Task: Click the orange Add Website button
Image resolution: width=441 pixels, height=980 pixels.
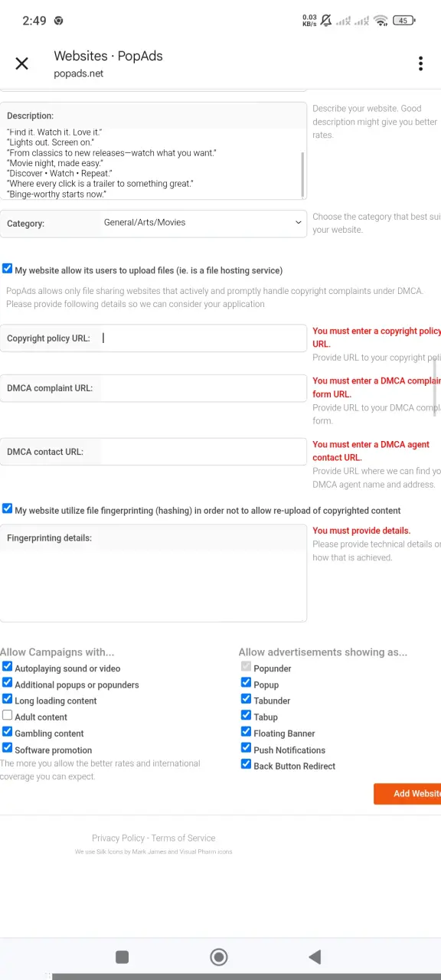Action: coord(407,793)
